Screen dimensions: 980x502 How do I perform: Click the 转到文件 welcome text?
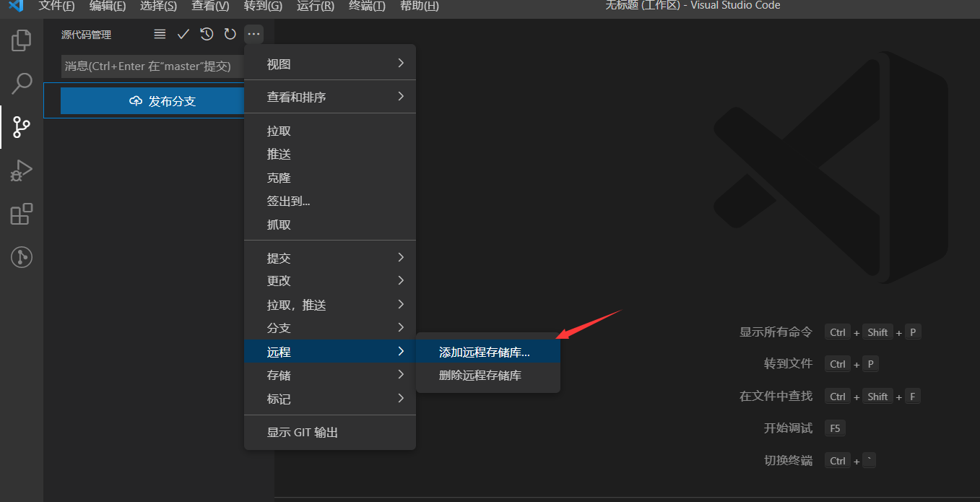(x=788, y=364)
